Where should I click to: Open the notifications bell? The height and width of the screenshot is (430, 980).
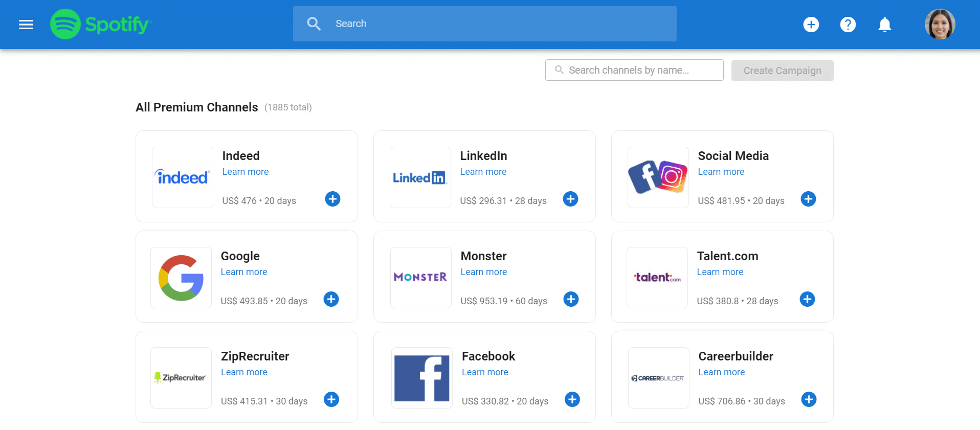(x=885, y=25)
